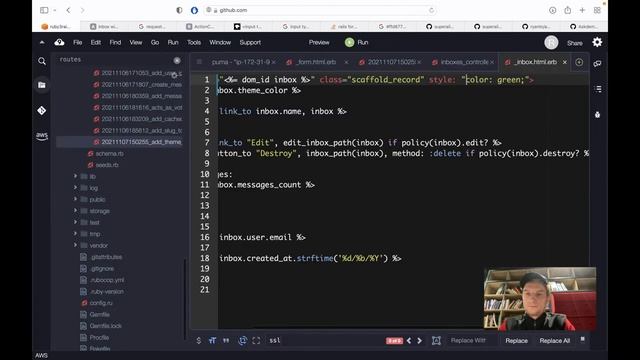This screenshot has height=360, width=640.
Task: Open the AWS Toolkit panel
Action: tap(42, 136)
